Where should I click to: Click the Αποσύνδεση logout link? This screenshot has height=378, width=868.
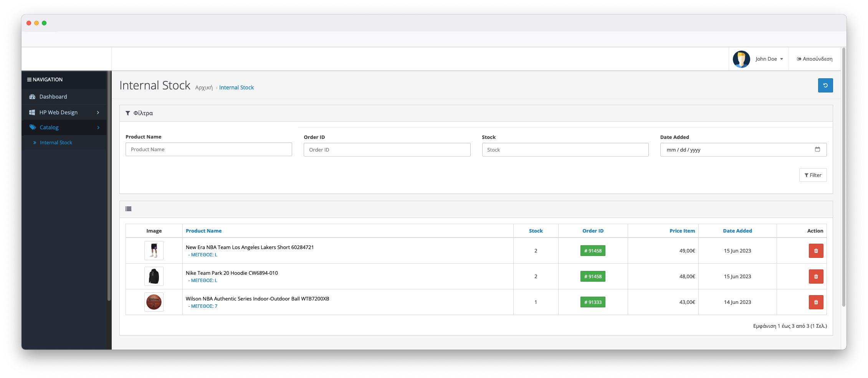815,59
